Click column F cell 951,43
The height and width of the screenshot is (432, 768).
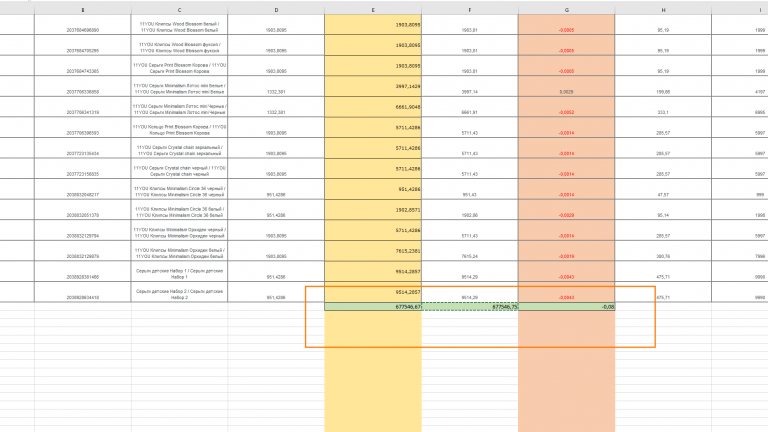(x=470, y=189)
